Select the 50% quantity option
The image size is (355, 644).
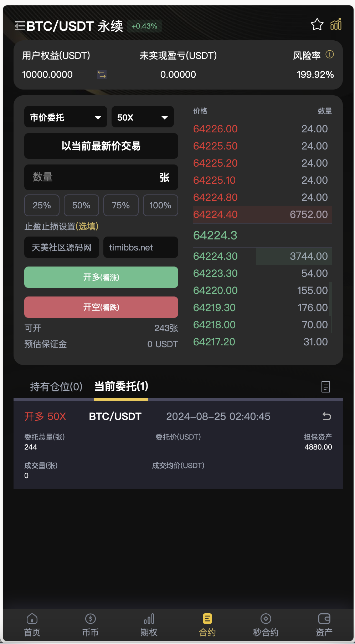click(x=81, y=206)
